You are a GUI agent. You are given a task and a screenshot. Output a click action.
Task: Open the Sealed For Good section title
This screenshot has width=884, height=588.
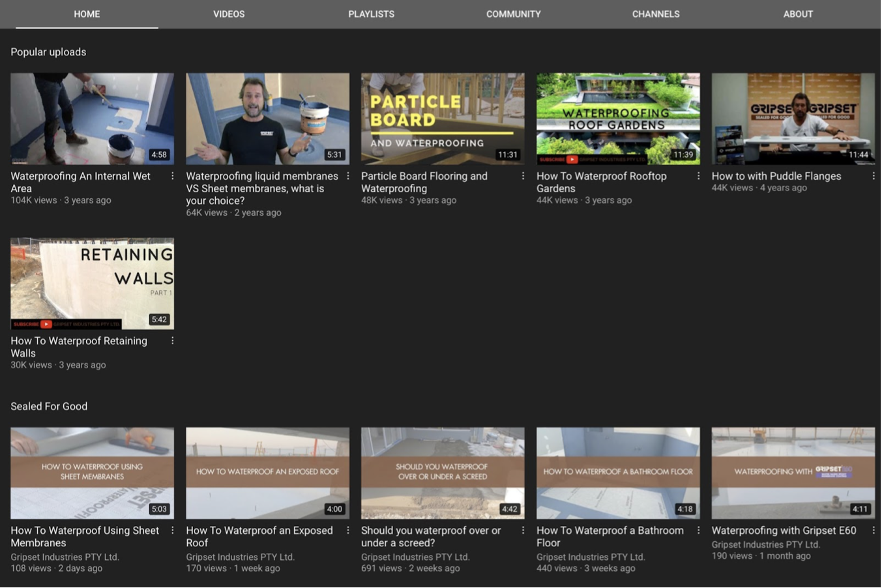point(49,406)
